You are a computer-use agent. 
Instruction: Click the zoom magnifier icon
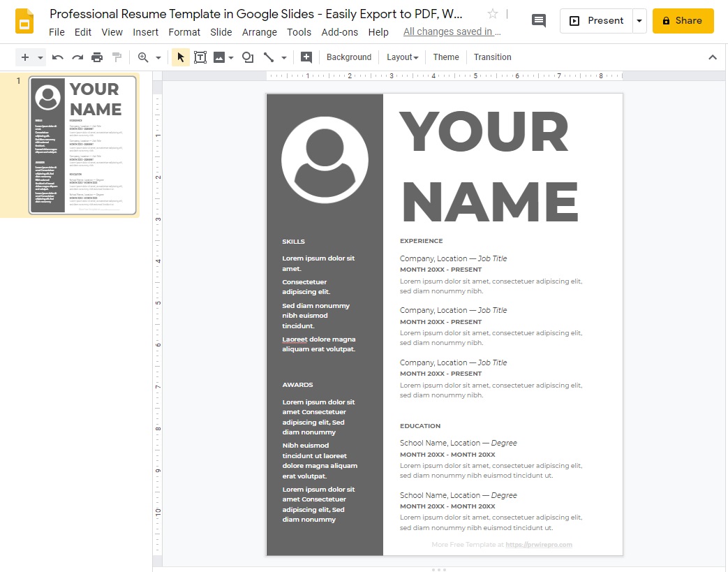143,57
